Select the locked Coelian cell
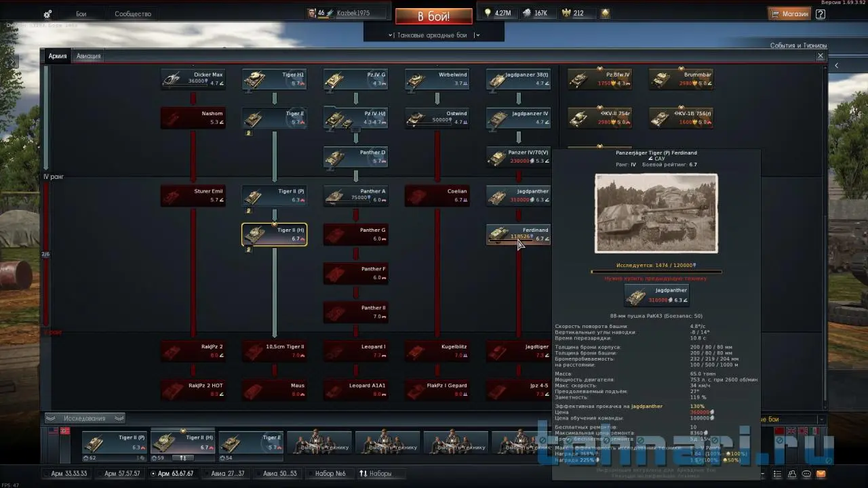Viewport: 868px width, 488px height. (x=437, y=196)
